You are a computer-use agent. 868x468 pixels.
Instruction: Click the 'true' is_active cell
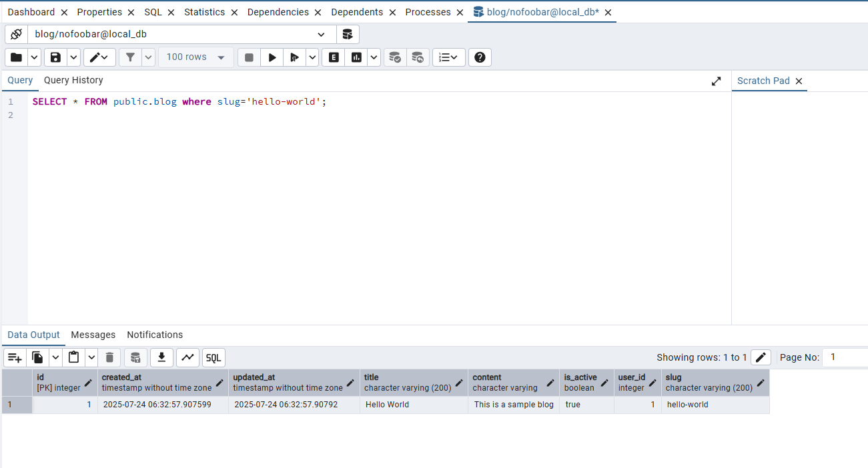(586, 405)
